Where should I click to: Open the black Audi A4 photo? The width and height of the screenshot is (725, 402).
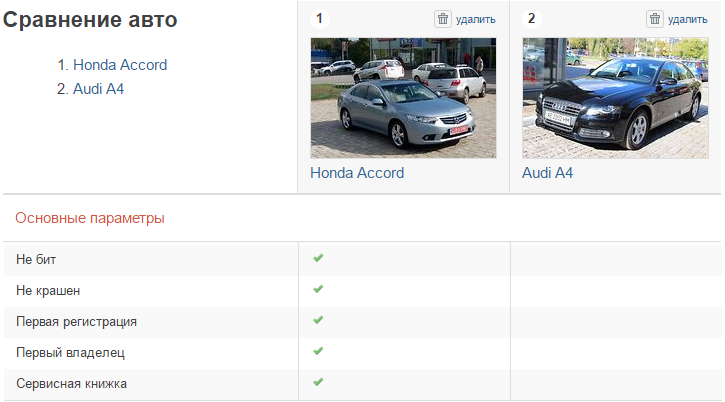coord(615,98)
